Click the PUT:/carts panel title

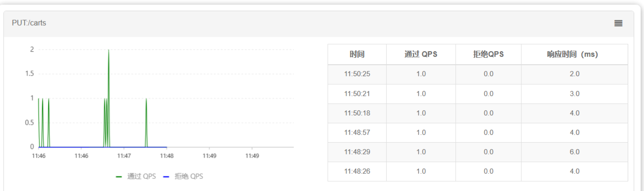click(29, 23)
